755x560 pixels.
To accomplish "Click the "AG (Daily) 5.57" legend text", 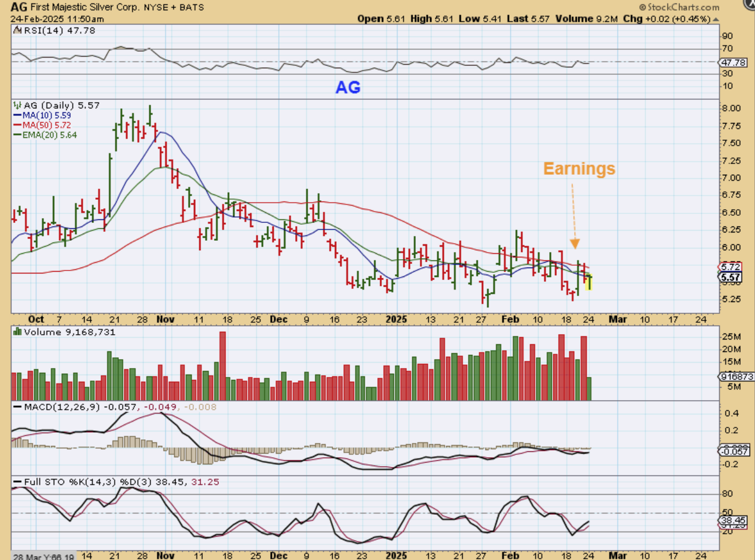I will pyautogui.click(x=61, y=105).
